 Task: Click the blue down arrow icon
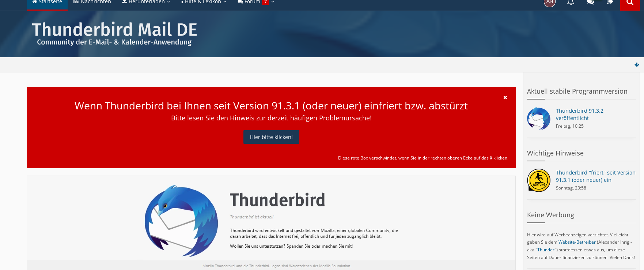pos(637,65)
